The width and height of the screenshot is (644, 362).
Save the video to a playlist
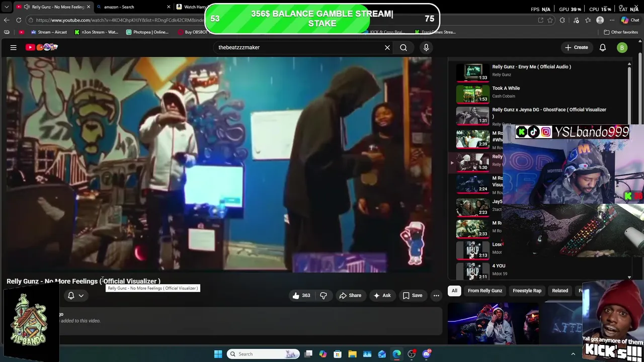click(x=413, y=295)
